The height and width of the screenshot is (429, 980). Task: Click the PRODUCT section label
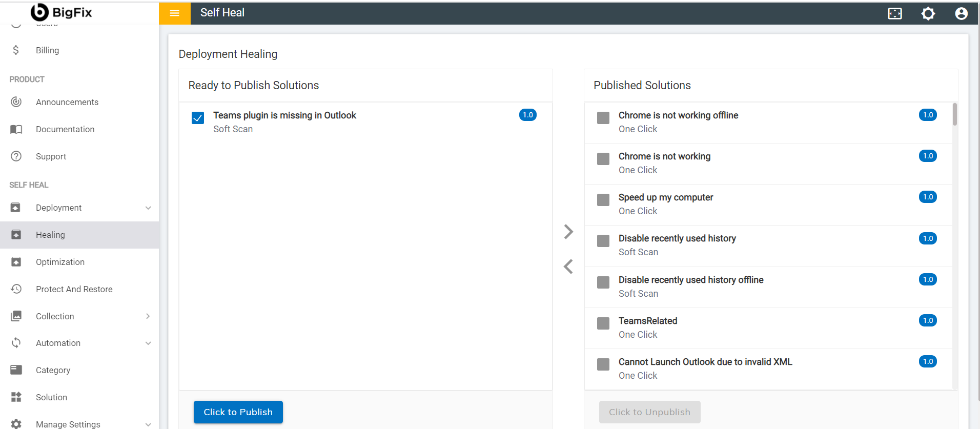point(27,79)
